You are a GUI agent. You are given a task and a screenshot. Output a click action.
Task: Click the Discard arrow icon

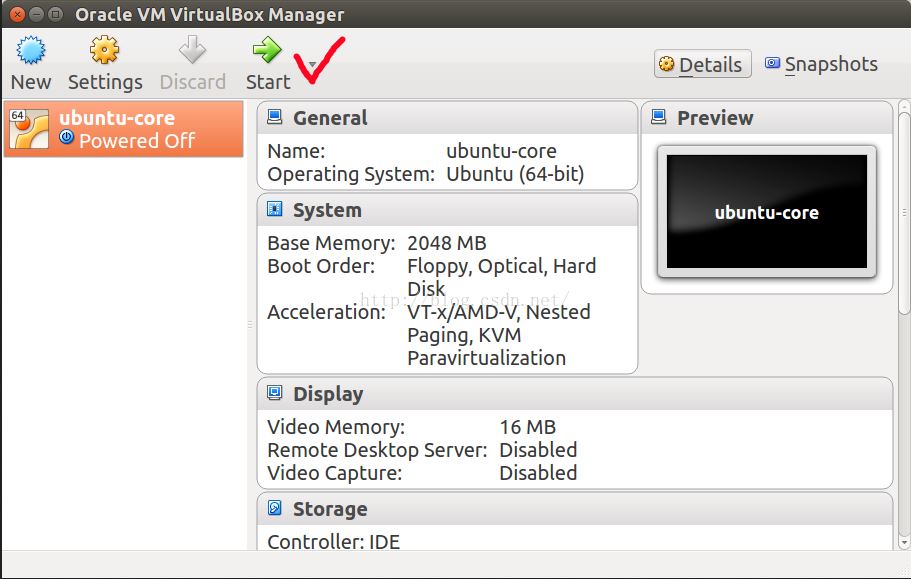pyautogui.click(x=192, y=50)
